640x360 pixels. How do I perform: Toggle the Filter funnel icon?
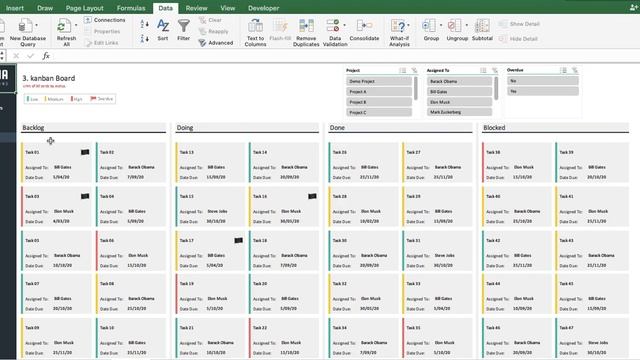[x=184, y=26]
